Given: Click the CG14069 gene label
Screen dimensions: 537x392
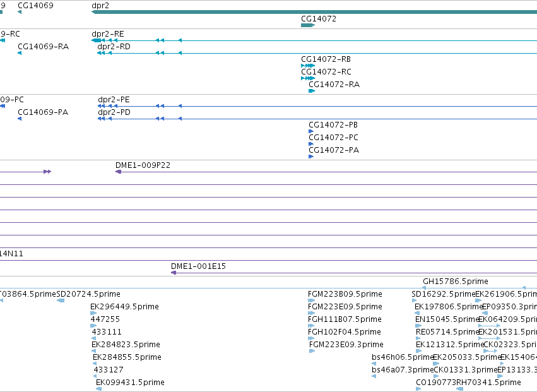Looking at the screenshot, I should (35, 6).
